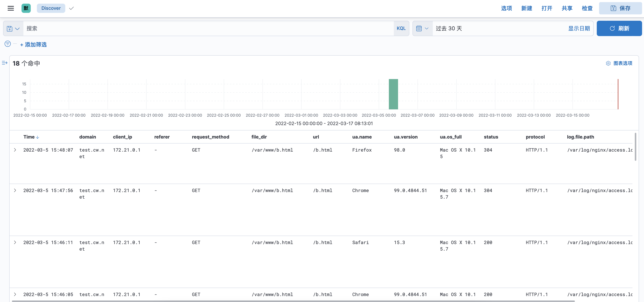
Task: Refresh results with 刷新 button
Action: (619, 28)
